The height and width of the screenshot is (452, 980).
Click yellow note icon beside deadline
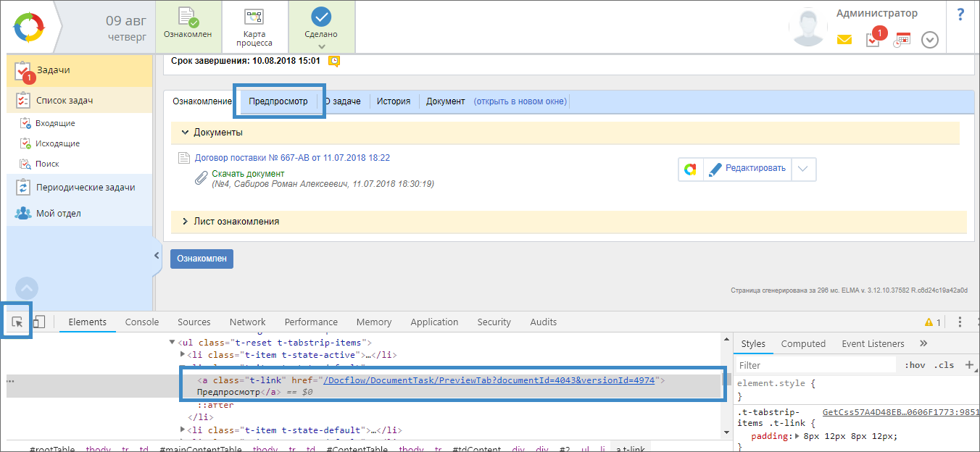click(x=333, y=61)
